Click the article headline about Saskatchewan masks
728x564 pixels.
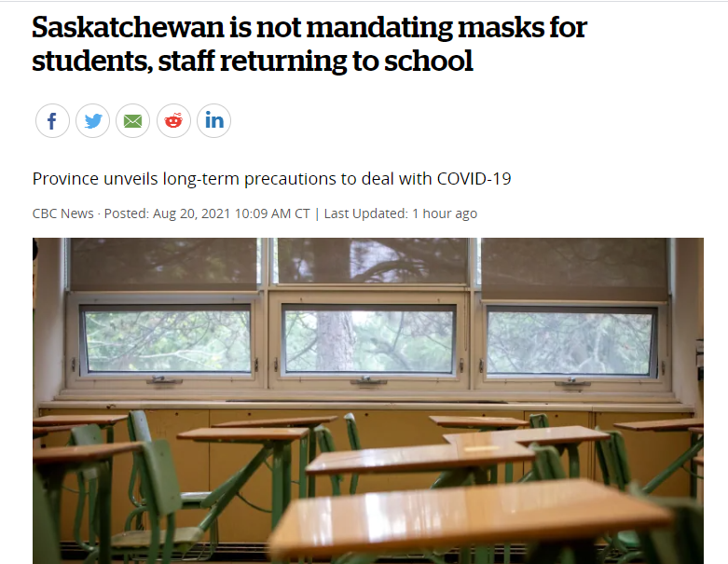tap(309, 44)
